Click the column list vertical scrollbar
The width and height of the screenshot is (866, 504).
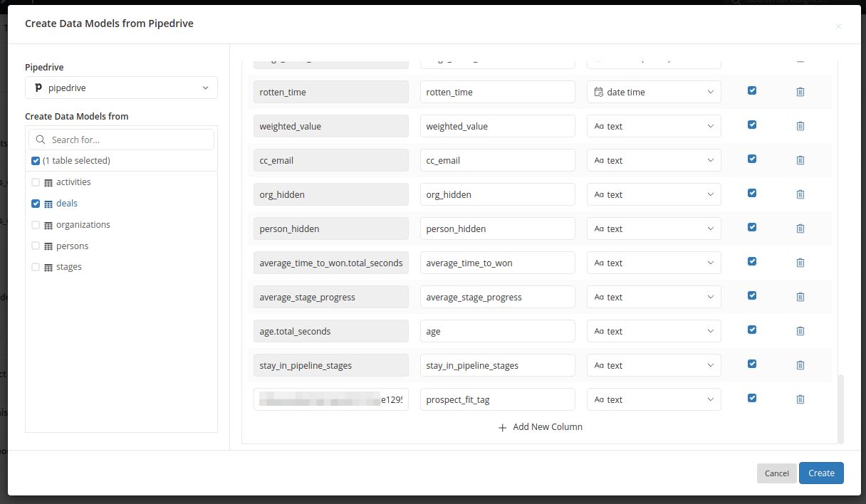pyautogui.click(x=841, y=409)
